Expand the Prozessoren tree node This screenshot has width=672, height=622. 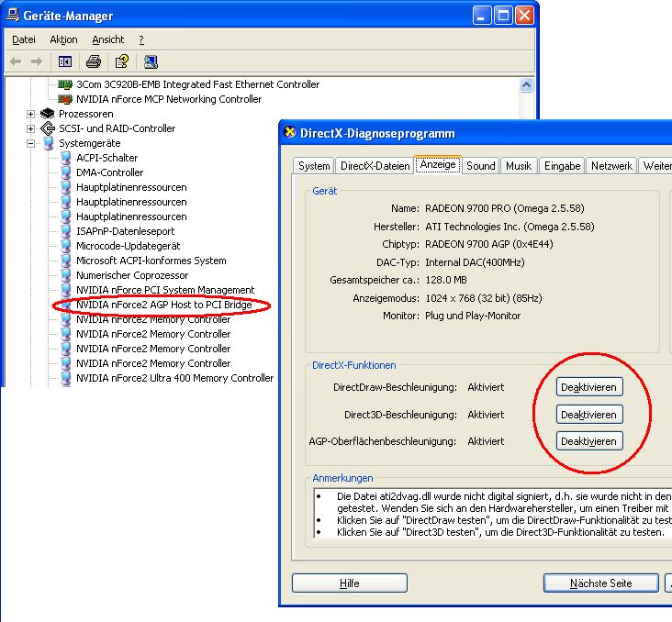coord(30,114)
